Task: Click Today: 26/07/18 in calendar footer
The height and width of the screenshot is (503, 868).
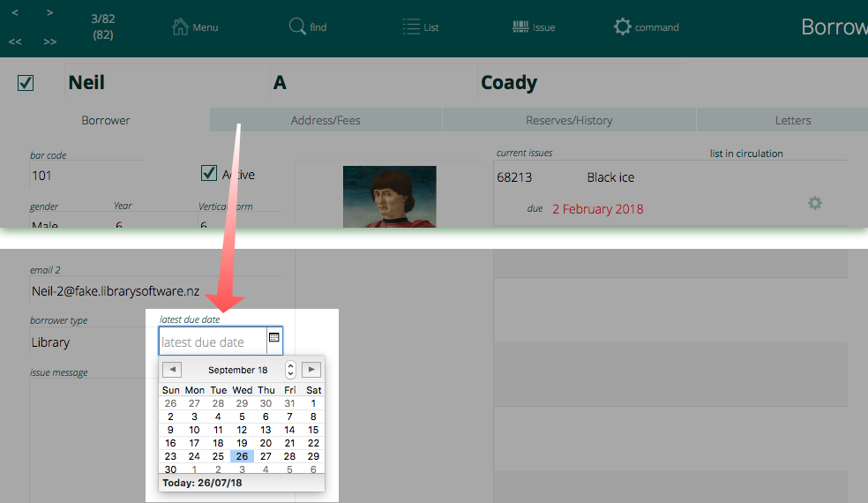Action: click(202, 484)
